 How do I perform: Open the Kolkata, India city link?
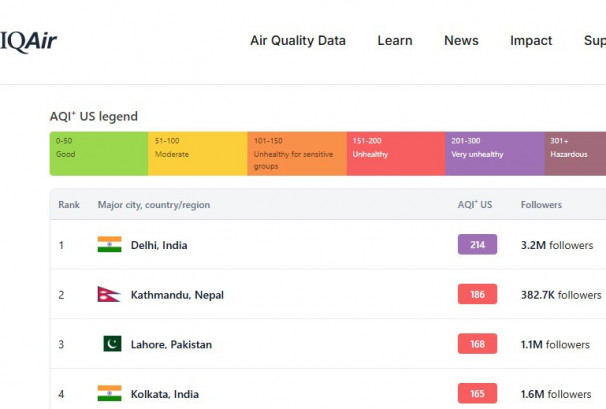165,394
